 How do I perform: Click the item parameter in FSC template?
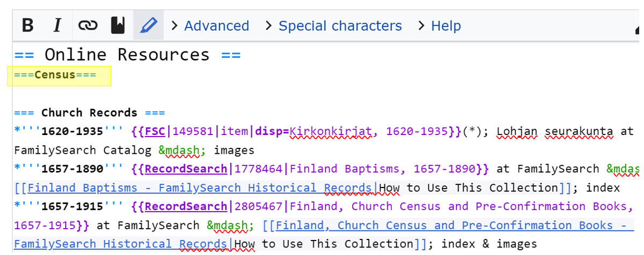(234, 132)
